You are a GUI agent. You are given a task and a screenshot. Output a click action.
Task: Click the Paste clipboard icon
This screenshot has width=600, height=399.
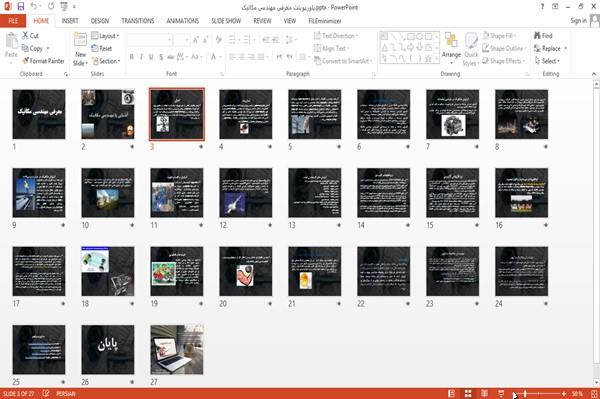(x=11, y=41)
